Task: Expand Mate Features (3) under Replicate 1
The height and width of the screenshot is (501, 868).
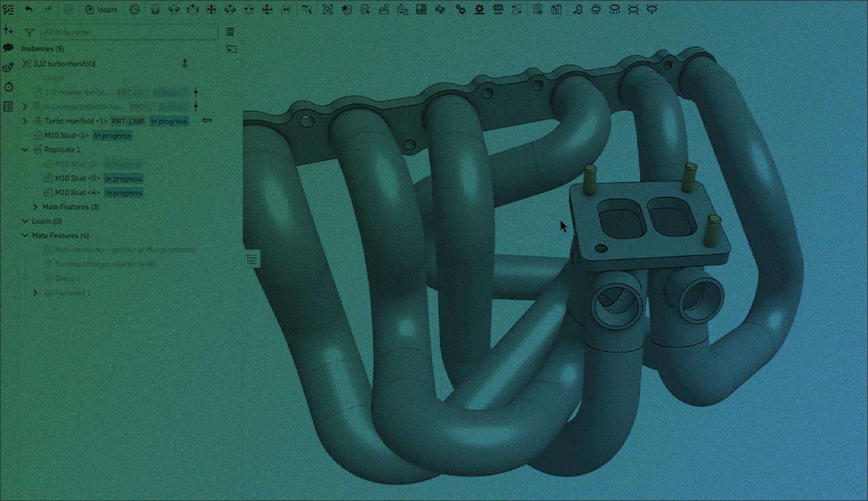Action: (x=35, y=207)
